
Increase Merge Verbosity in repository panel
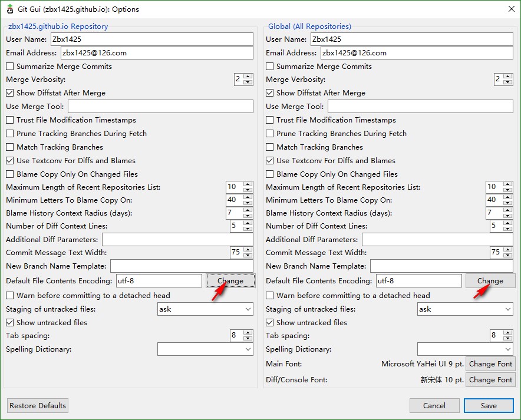[248, 77]
